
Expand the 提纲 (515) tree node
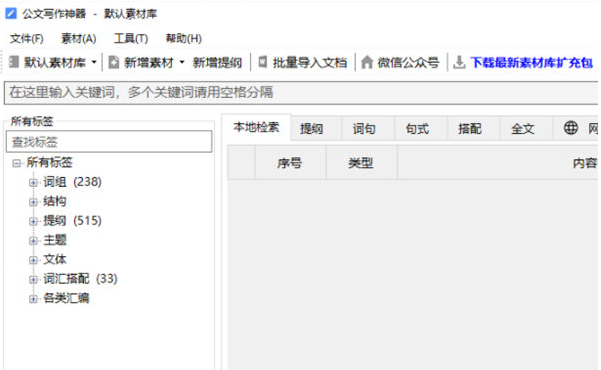(33, 222)
